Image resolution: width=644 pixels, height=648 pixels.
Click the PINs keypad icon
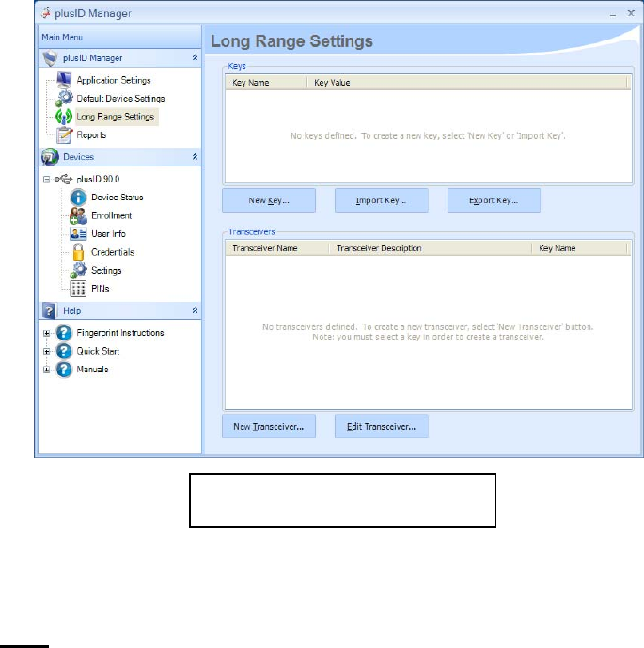click(78, 289)
